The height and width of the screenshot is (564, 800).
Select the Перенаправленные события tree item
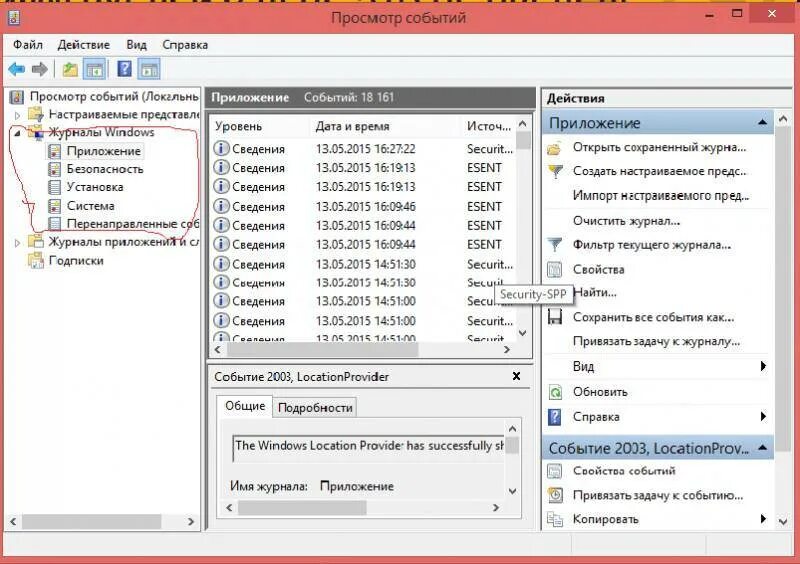tap(132, 224)
